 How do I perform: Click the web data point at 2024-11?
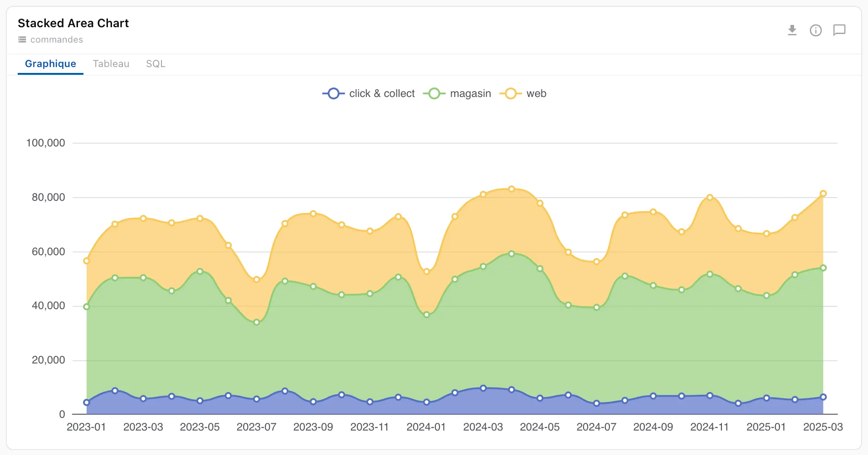[710, 198]
